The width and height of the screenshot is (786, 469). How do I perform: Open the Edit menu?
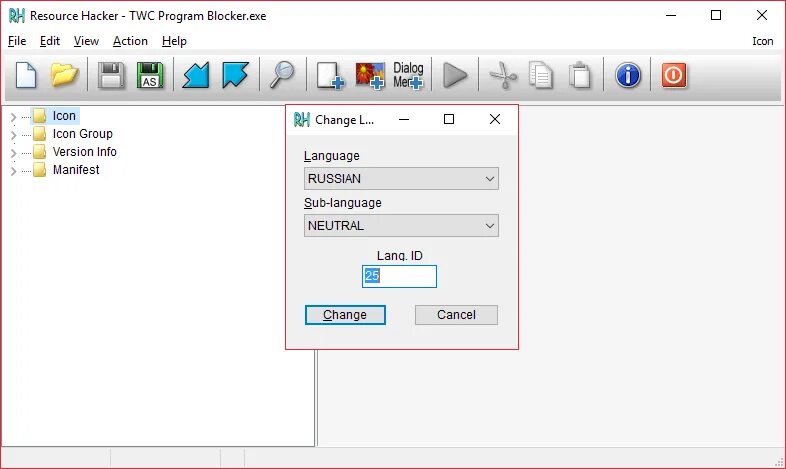coord(50,41)
